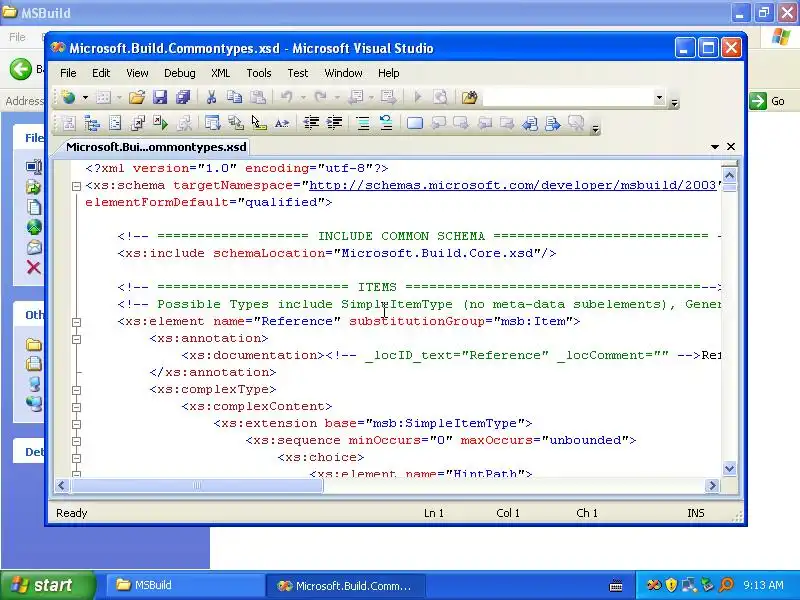The image size is (800, 600).
Task: Save the file with the floppy disk icon
Action: [160, 97]
